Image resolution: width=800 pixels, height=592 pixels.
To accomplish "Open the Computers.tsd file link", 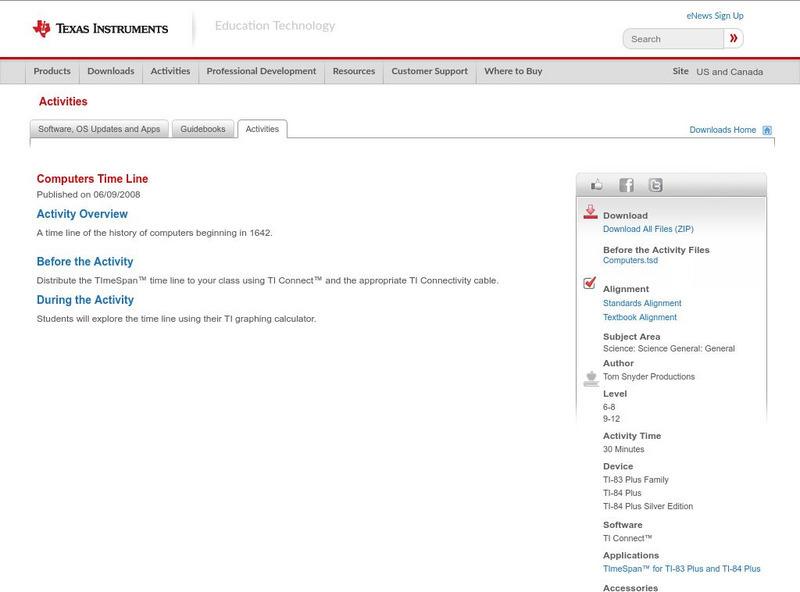I will [x=630, y=260].
